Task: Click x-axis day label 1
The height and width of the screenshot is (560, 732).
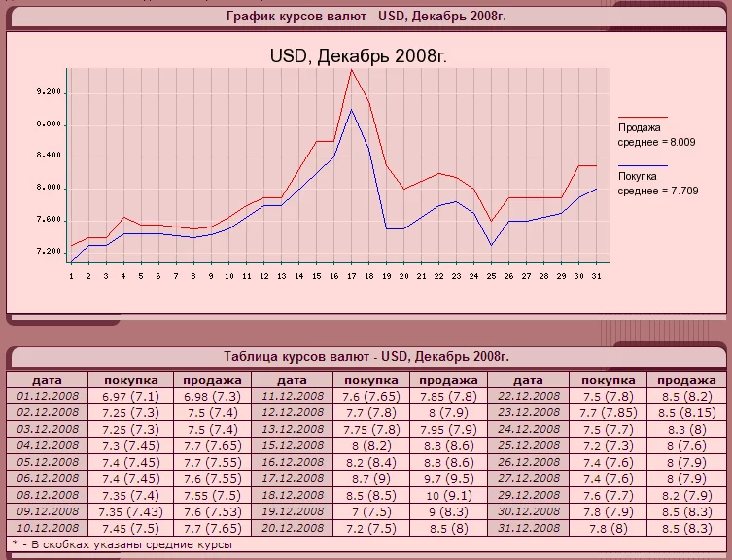Action: tap(71, 276)
